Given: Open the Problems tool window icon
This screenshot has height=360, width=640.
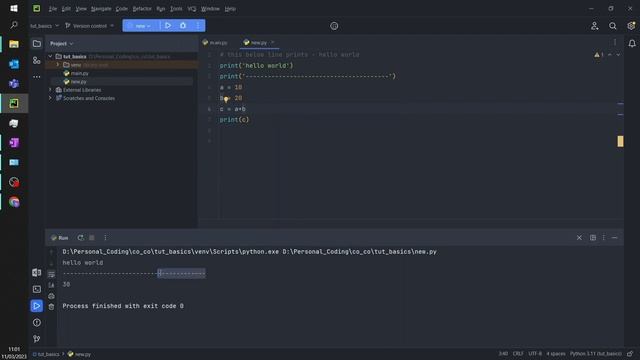Looking at the screenshot, I should [37, 322].
